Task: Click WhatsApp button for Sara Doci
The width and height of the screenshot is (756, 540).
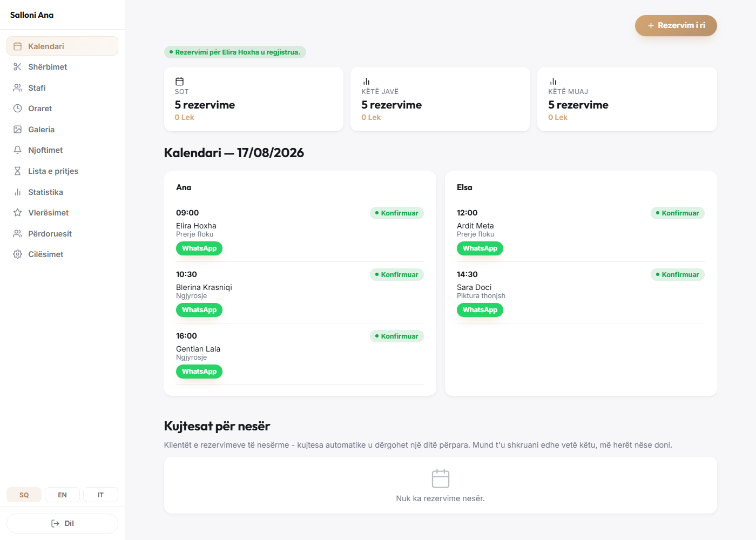Action: (x=480, y=310)
